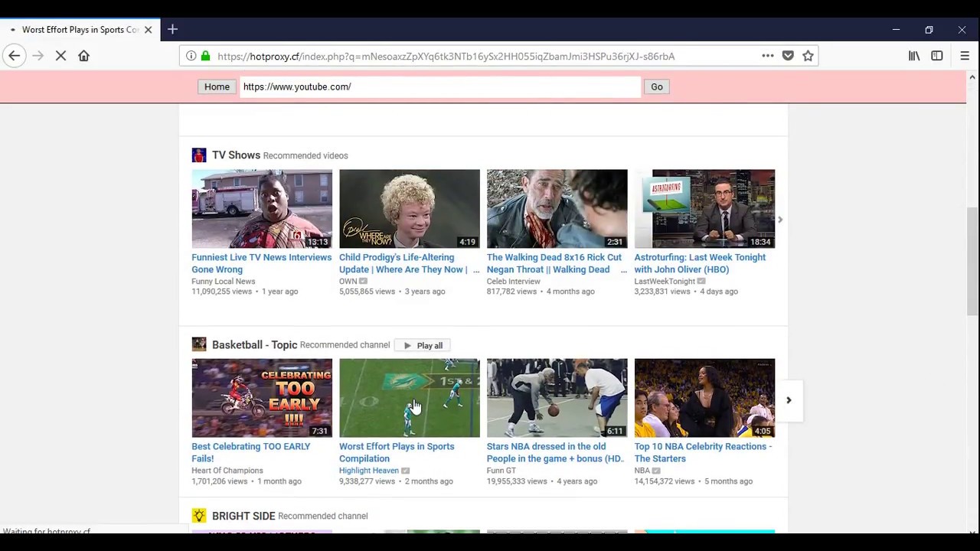Open BRIGHT SIDE channel lightbulb avatar
This screenshot has height=551, width=980.
coord(199,516)
